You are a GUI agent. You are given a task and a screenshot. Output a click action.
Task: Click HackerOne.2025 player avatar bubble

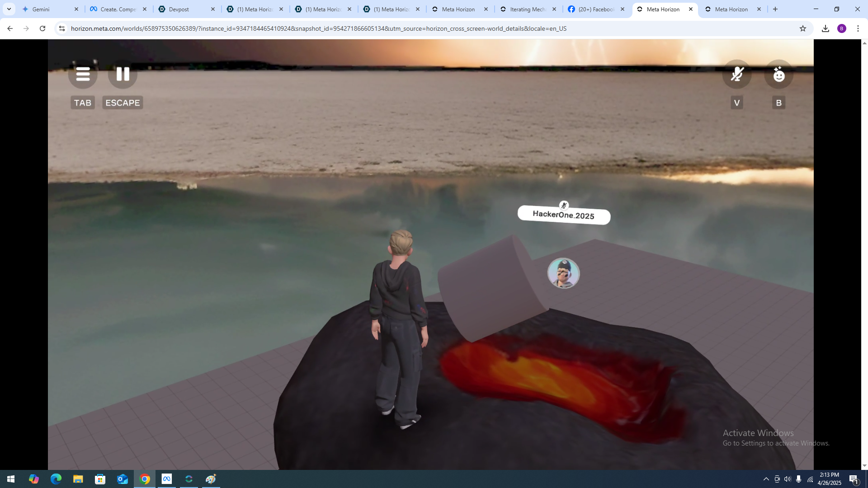click(x=563, y=273)
